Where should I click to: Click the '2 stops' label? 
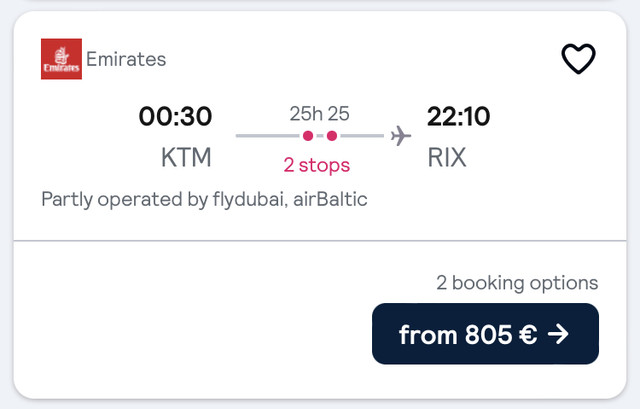tap(319, 164)
